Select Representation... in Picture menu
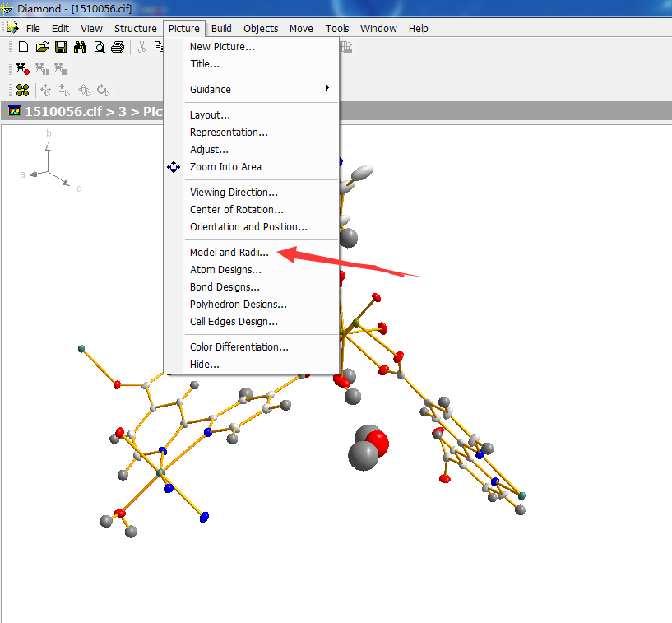 [x=251, y=132]
